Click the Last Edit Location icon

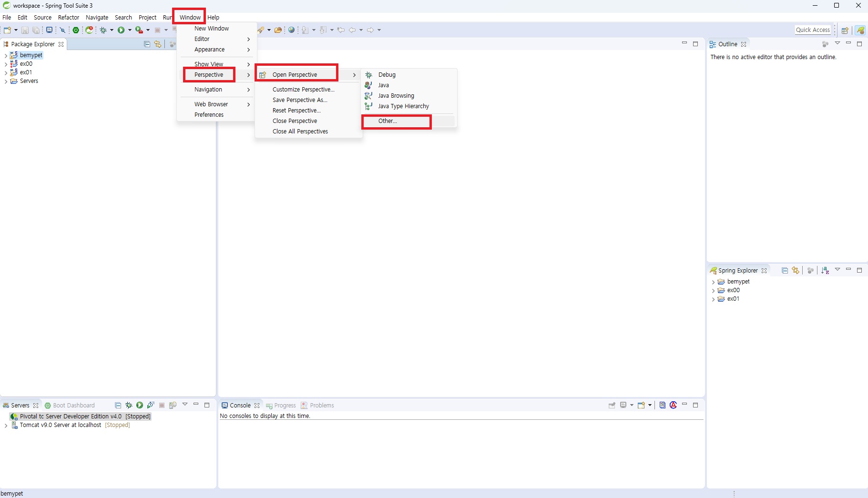click(x=341, y=30)
